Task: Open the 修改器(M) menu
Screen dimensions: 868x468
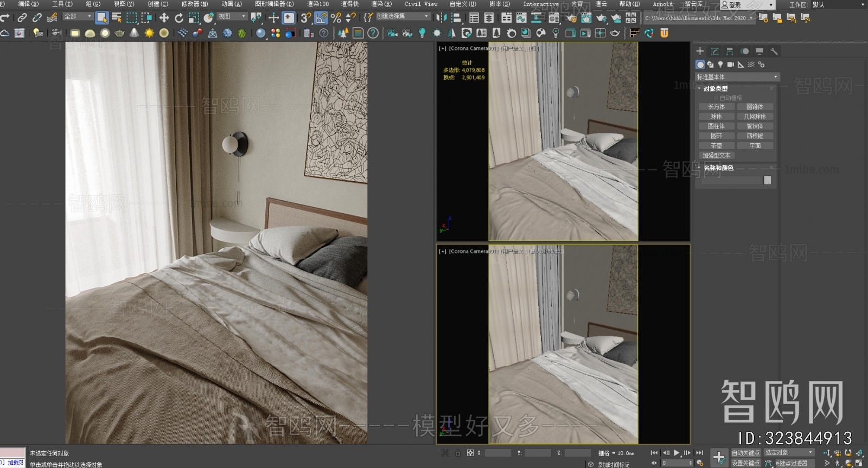Action: click(194, 4)
